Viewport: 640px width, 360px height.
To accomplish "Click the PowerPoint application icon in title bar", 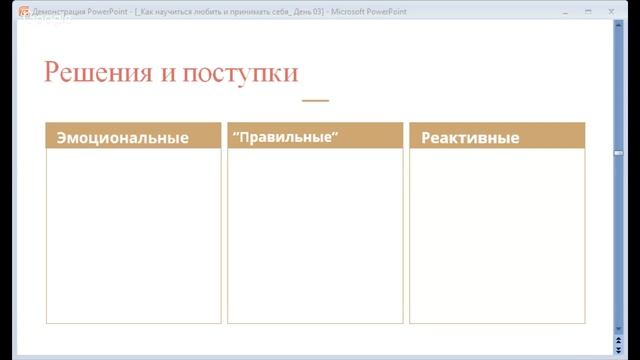I will (x=24, y=11).
